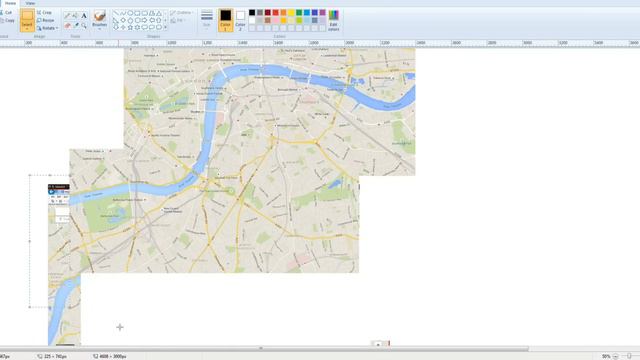This screenshot has height=360, width=640.
Task: Click the zoom slider in the status bar
Action: [x=629, y=356]
